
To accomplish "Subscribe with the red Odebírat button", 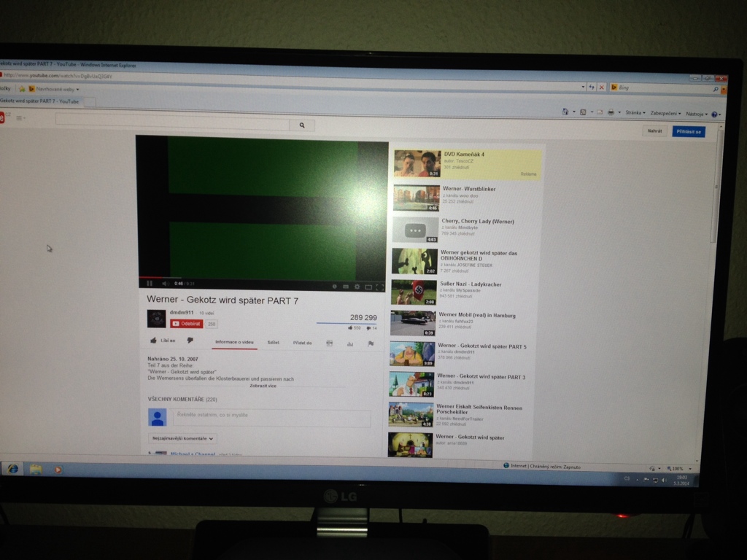I will click(x=187, y=324).
